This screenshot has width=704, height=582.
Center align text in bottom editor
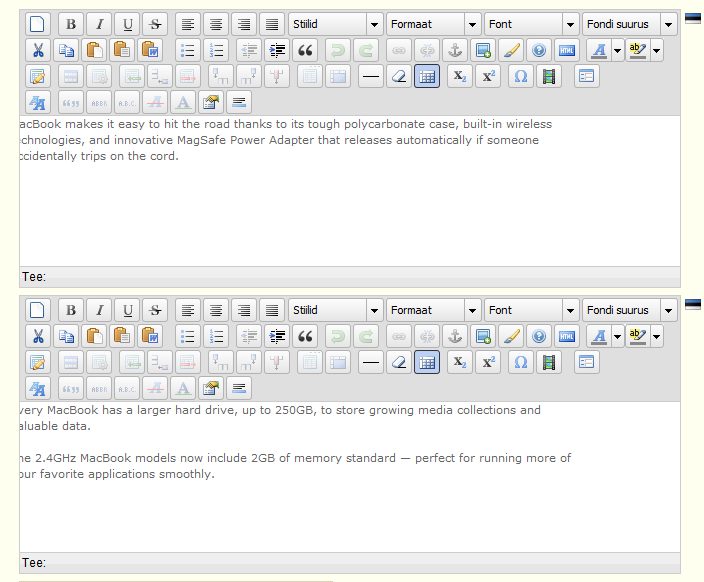[x=216, y=310]
